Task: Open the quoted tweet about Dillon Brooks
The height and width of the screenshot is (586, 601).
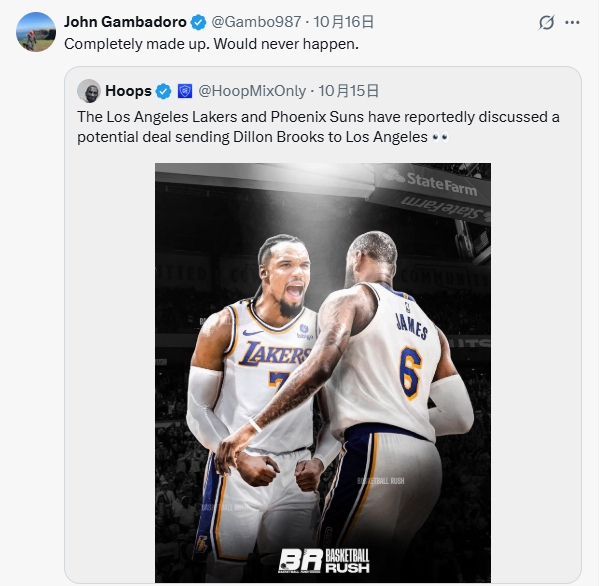Action: coord(318,126)
